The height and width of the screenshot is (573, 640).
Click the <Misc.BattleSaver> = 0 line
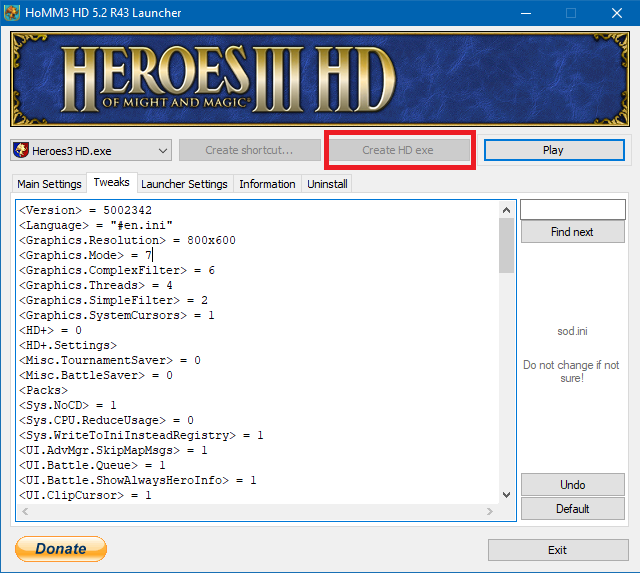(96, 375)
